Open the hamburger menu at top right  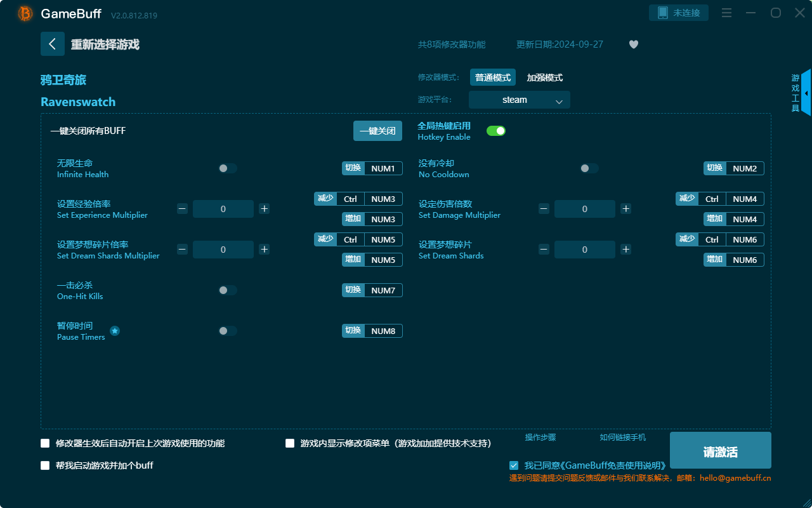[726, 13]
